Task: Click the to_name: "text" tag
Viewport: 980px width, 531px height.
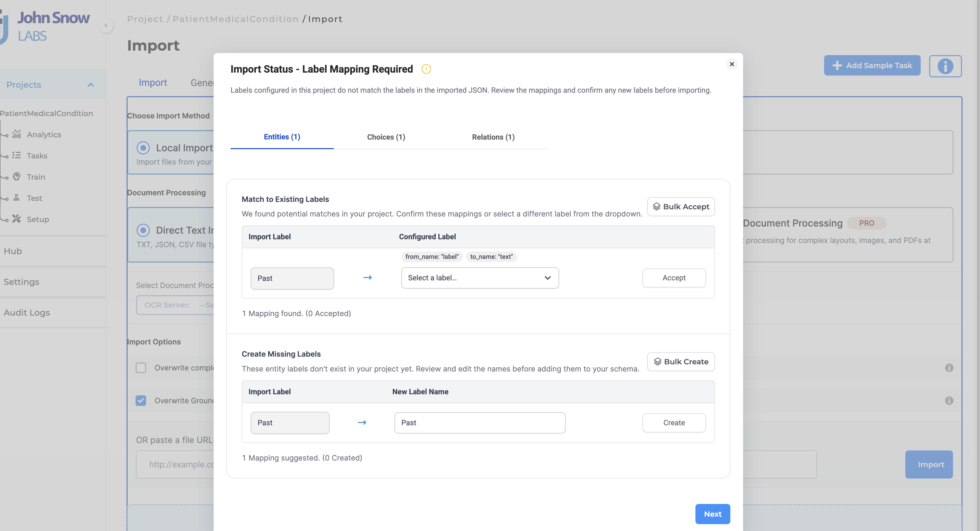Action: tap(491, 257)
